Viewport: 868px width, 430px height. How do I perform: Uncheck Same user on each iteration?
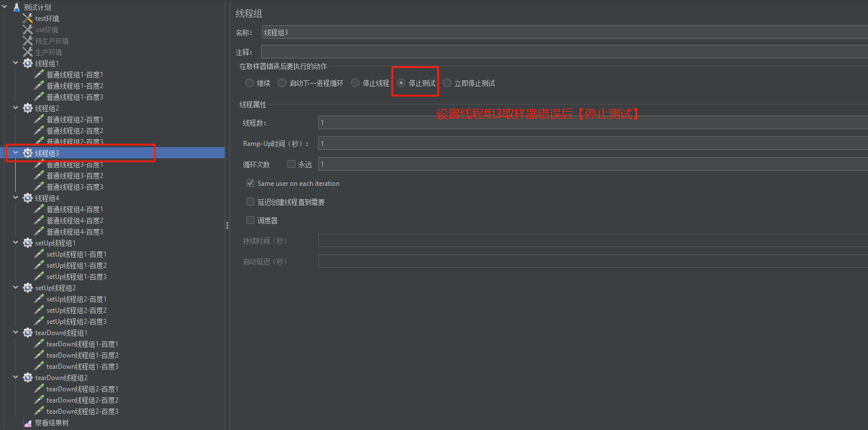(x=250, y=184)
